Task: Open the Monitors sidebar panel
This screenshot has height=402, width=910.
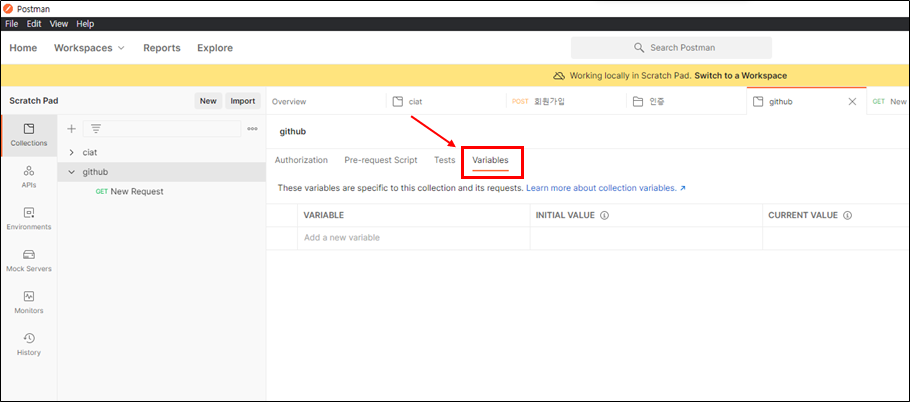Action: pyautogui.click(x=29, y=302)
